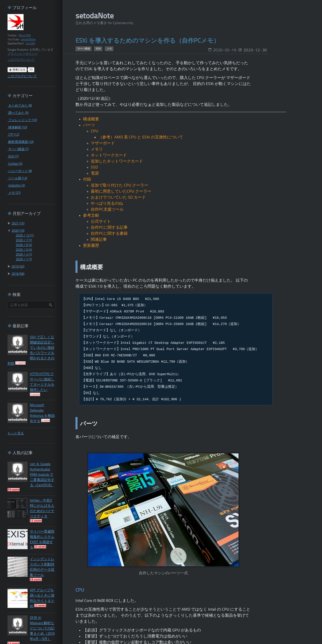The height and width of the screenshot is (644, 322).
Task: Open category 調べてみた (5)
Action: [18, 113]
